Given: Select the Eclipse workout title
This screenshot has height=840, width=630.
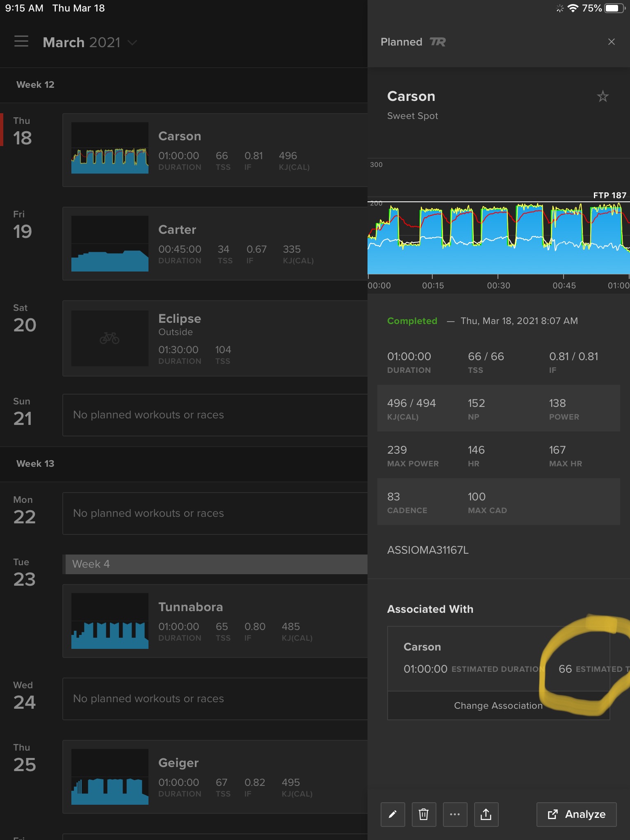Looking at the screenshot, I should click(180, 319).
